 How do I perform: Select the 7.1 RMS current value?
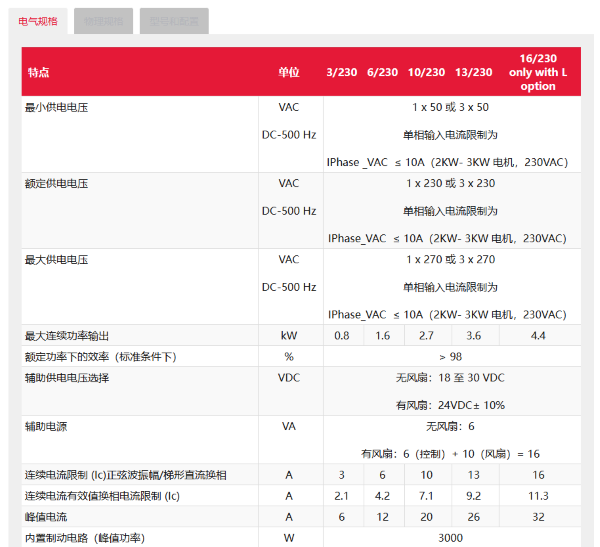[426, 496]
